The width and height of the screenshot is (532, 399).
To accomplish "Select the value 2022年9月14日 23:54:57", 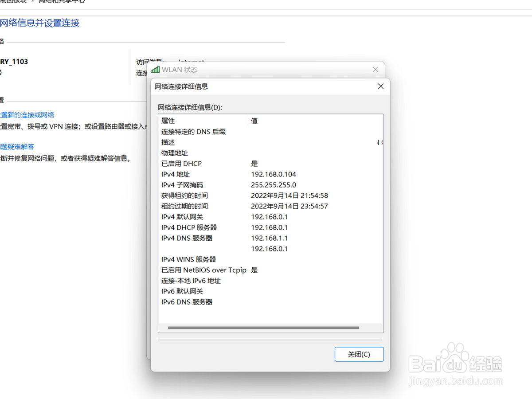I will click(x=289, y=206).
